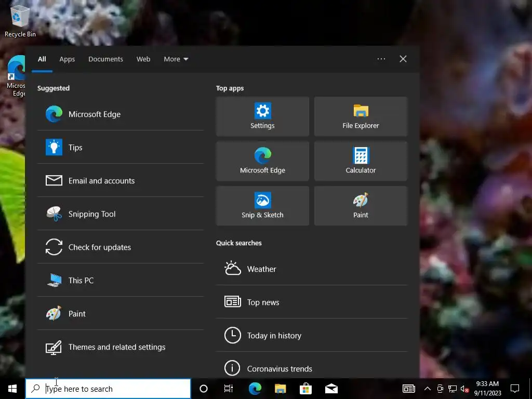Screen dimensions: 532x399
Task: Open Paint in the Suggested list
Action: [x=121, y=313]
